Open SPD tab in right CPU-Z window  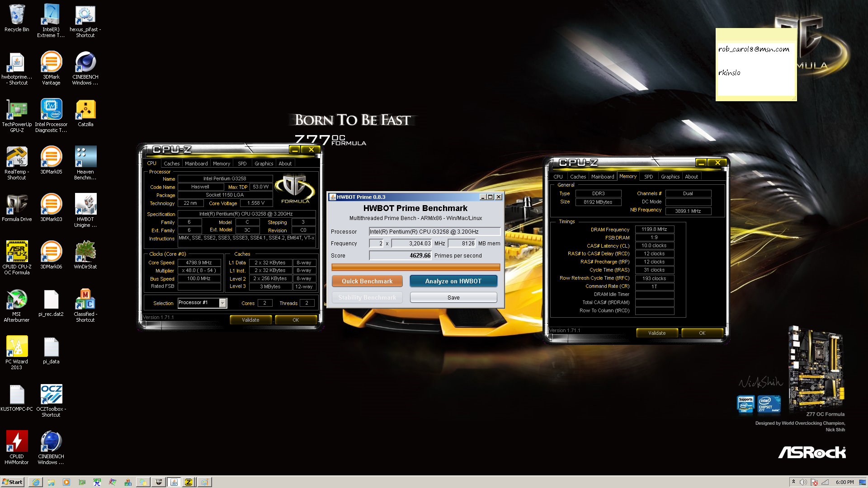648,177
